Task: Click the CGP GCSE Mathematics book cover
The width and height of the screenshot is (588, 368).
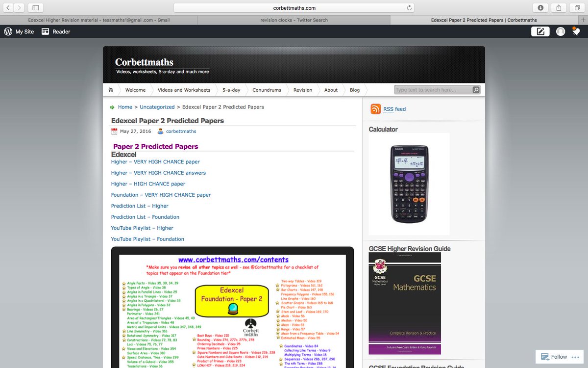Action: pyautogui.click(x=405, y=303)
